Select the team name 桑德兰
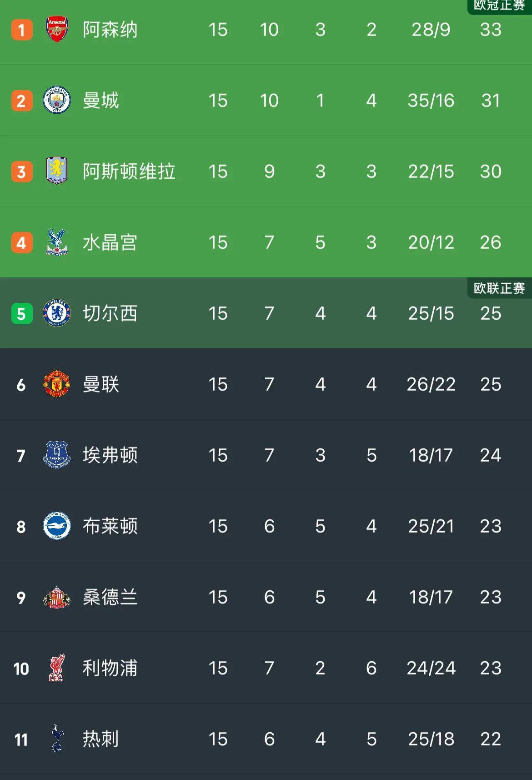This screenshot has height=780, width=532. [110, 597]
